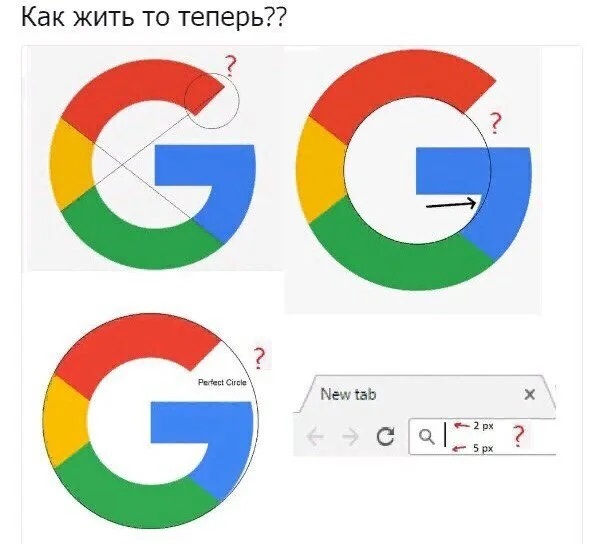Click the browser forward arrow
This screenshot has height=544, width=603.
(350, 436)
